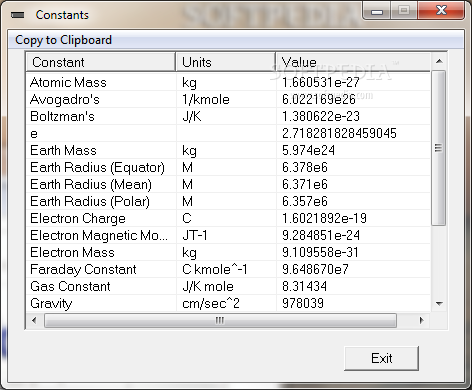The width and height of the screenshot is (472, 390).
Task: Click the value 6.022169e26
Action: pos(319,99)
